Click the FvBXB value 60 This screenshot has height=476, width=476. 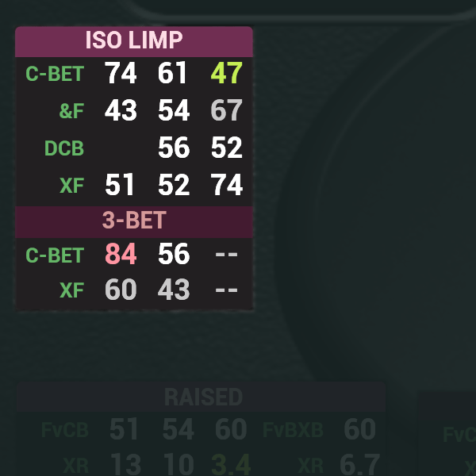(359, 429)
